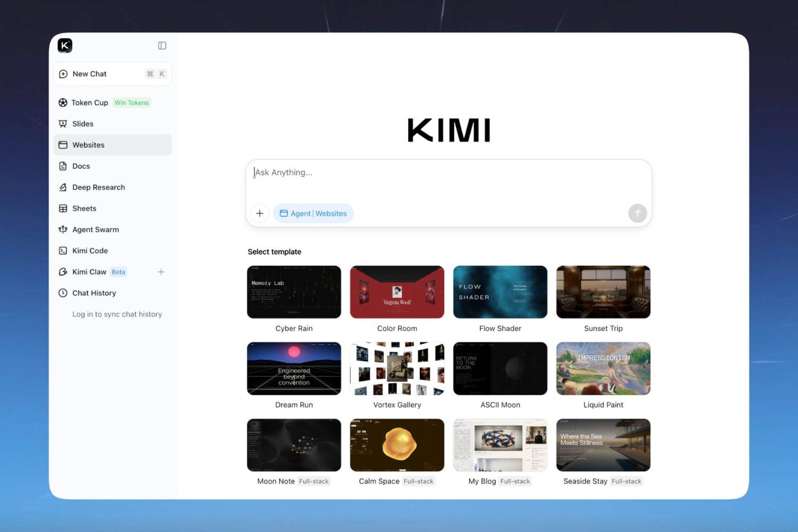Click the My Blog Full-stack tag
Image resolution: width=798 pixels, height=532 pixels.
(x=515, y=481)
